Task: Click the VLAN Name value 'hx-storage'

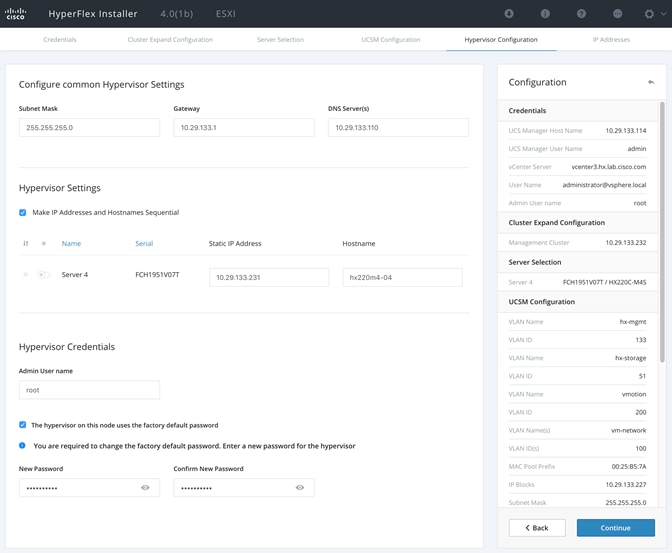Action: tap(630, 358)
